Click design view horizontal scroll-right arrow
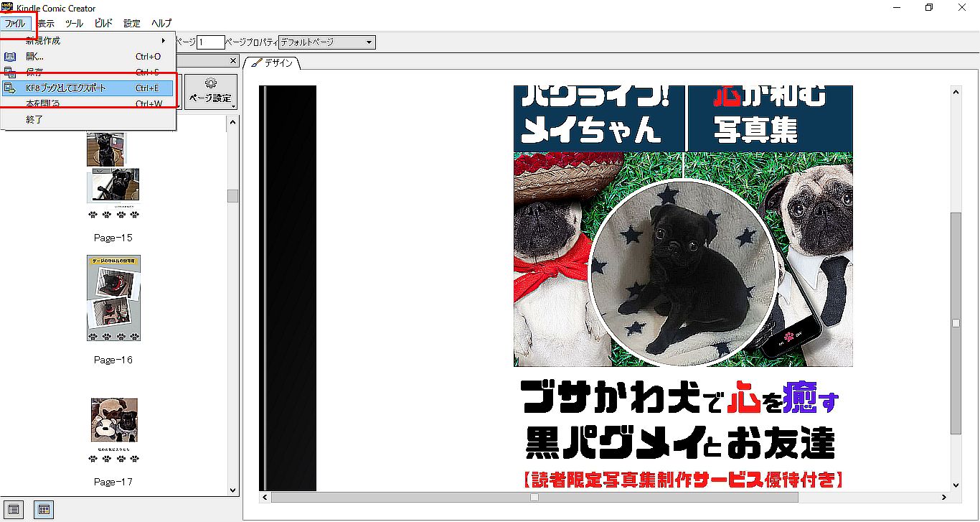The width and height of the screenshot is (980, 522). pyautogui.click(x=944, y=497)
